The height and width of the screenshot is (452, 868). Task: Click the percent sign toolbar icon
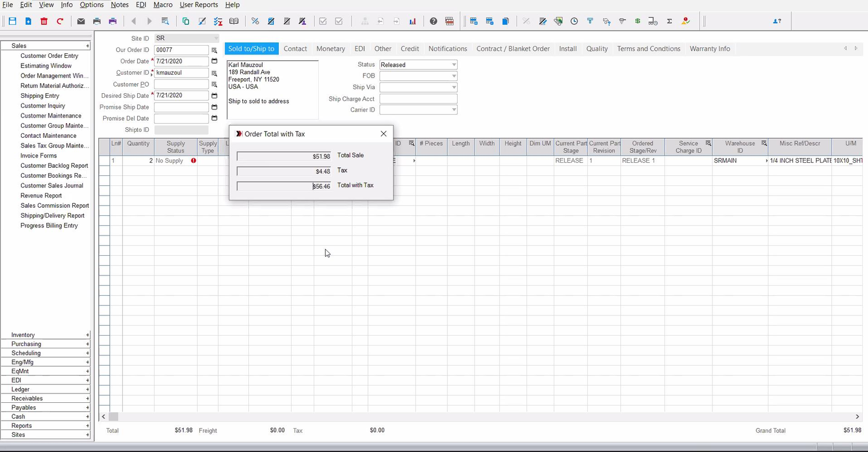click(x=255, y=21)
